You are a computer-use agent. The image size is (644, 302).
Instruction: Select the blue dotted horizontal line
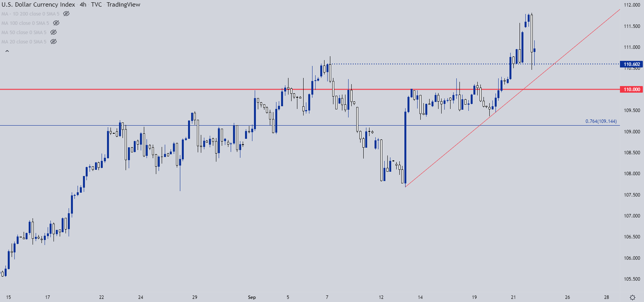(426, 64)
